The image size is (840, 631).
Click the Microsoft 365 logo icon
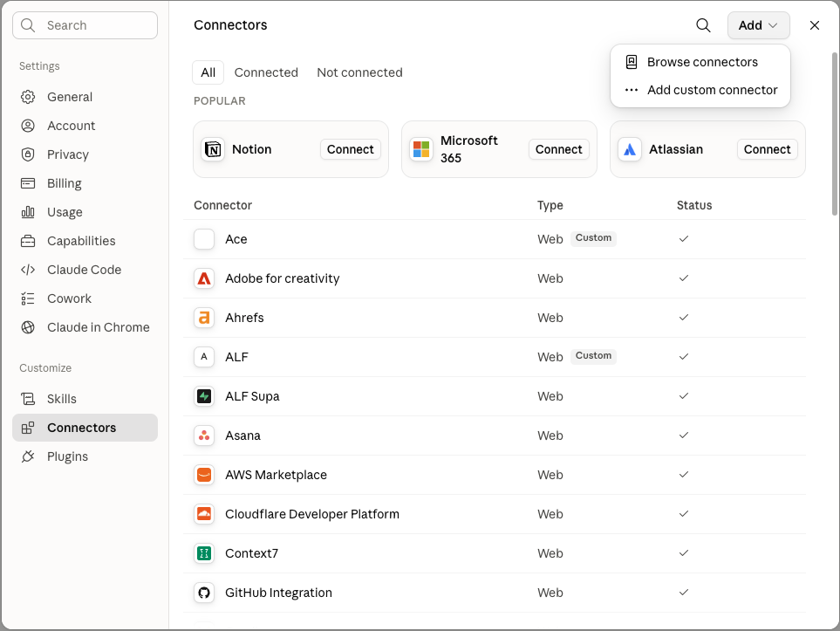421,149
